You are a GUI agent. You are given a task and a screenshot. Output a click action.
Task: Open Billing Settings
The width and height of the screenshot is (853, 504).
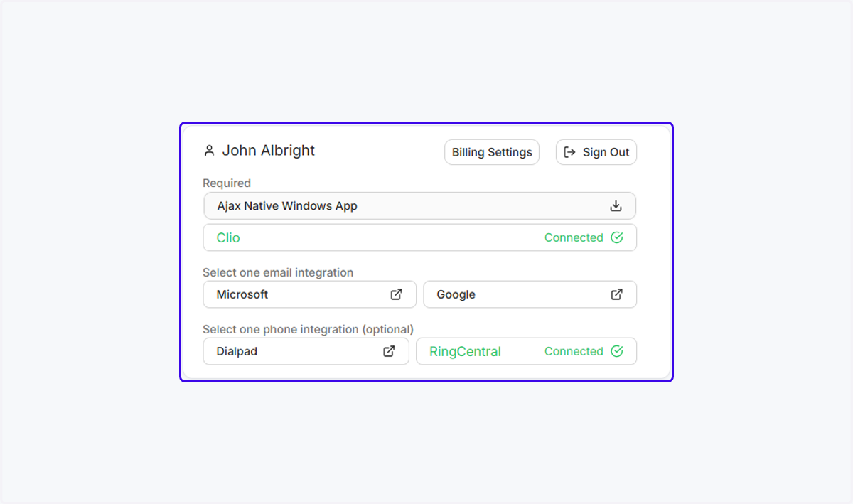[492, 152]
